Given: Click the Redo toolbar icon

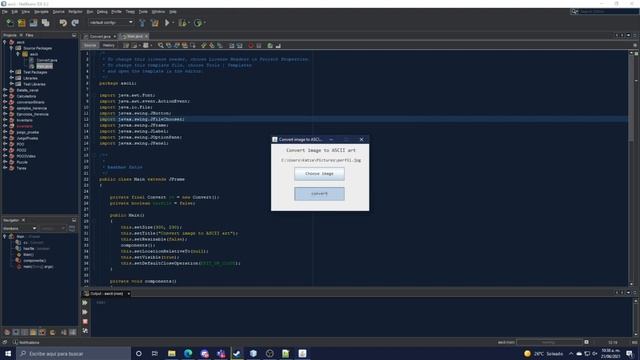Looking at the screenshot, I should point(75,23).
